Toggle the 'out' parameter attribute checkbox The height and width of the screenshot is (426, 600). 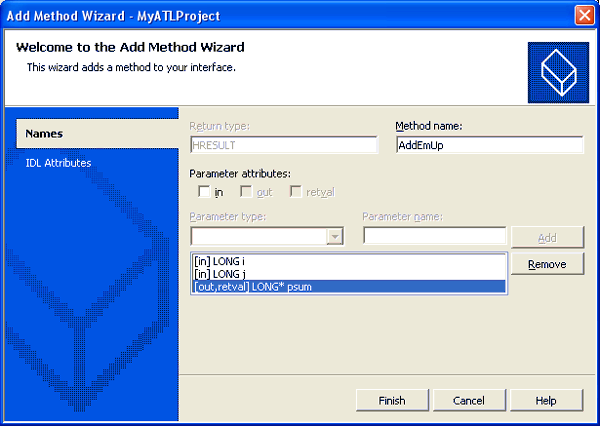coord(248,192)
